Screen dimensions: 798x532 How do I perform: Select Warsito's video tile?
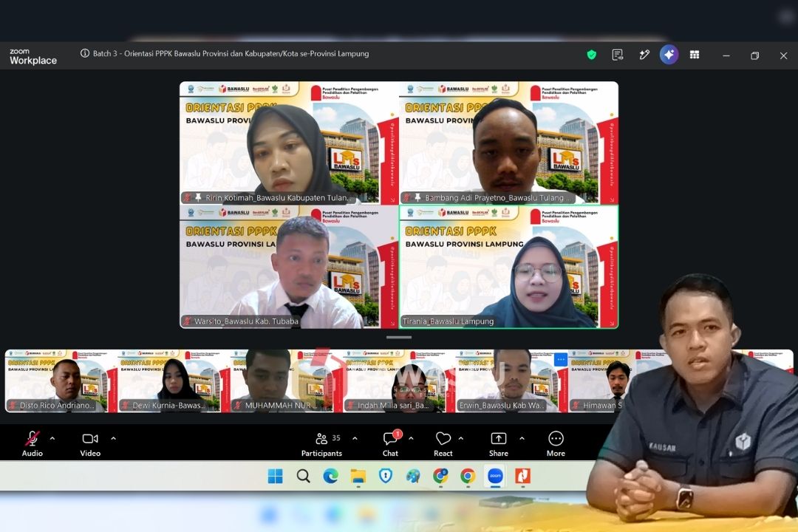(x=289, y=267)
